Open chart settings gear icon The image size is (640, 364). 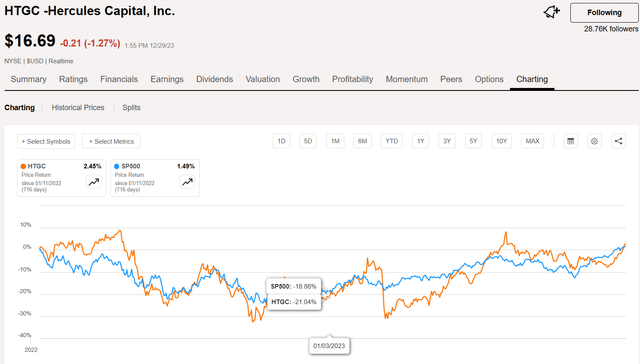[594, 141]
